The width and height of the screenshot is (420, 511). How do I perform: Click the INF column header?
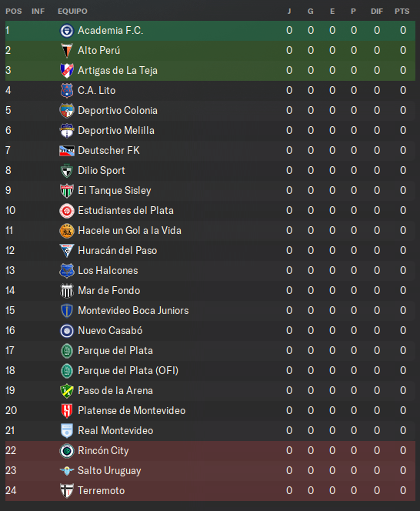pos(38,12)
